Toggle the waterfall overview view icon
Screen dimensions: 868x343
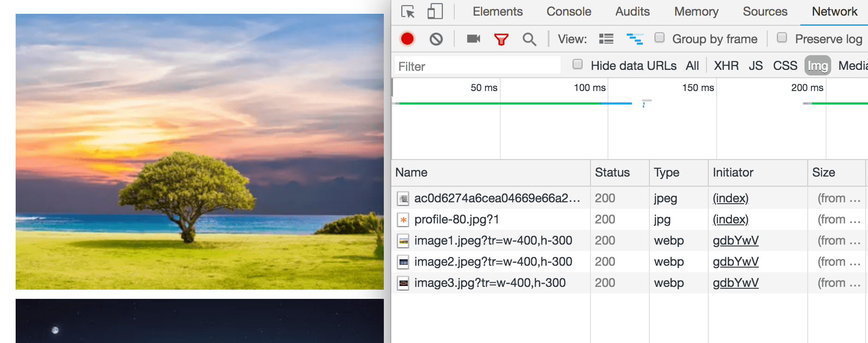(635, 39)
